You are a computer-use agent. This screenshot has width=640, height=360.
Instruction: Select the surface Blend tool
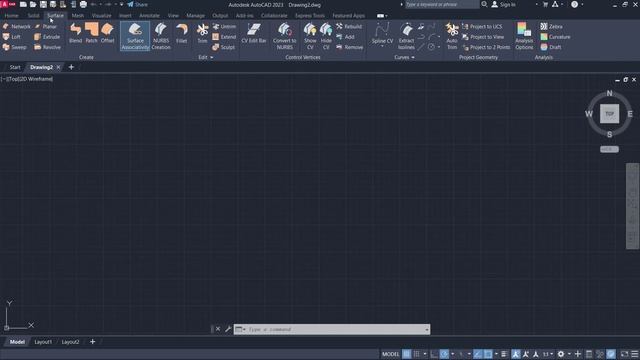coord(76,33)
